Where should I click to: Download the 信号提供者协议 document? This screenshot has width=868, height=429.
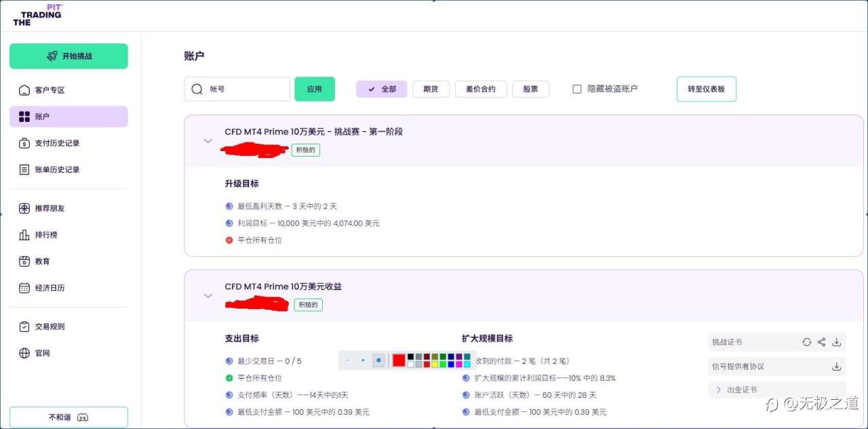tap(836, 367)
